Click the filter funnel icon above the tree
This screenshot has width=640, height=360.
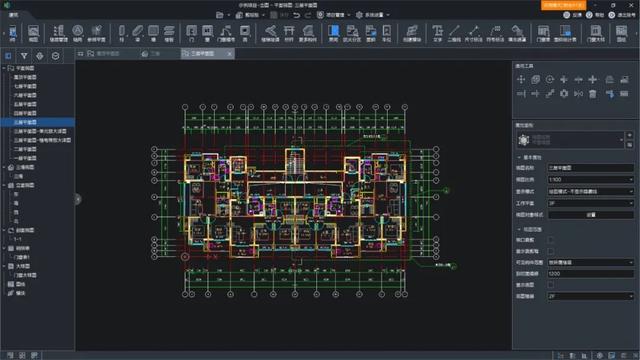click(24, 56)
